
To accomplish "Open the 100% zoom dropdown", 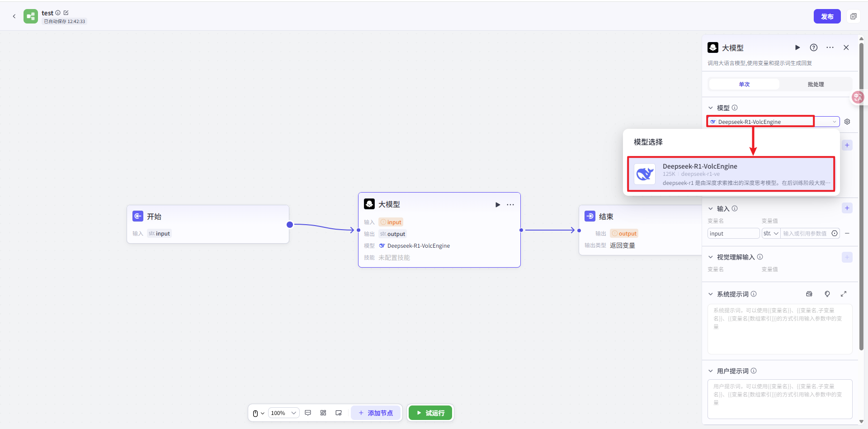I will coord(284,413).
